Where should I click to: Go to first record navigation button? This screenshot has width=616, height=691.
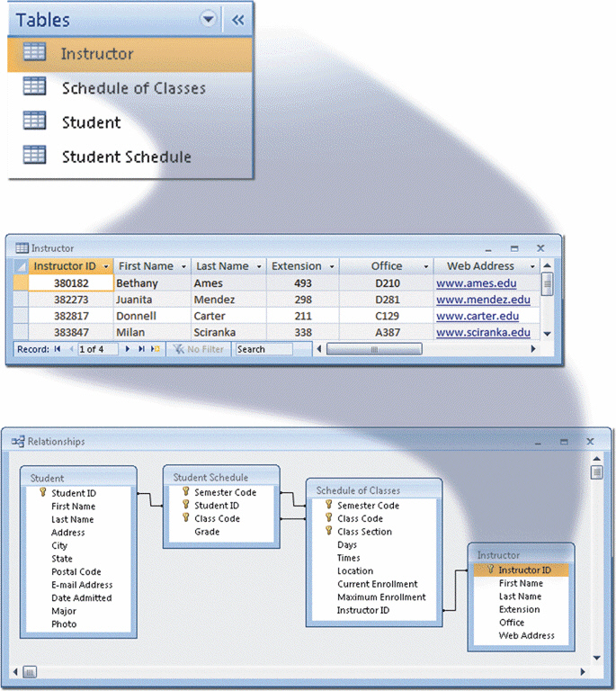click(x=58, y=349)
